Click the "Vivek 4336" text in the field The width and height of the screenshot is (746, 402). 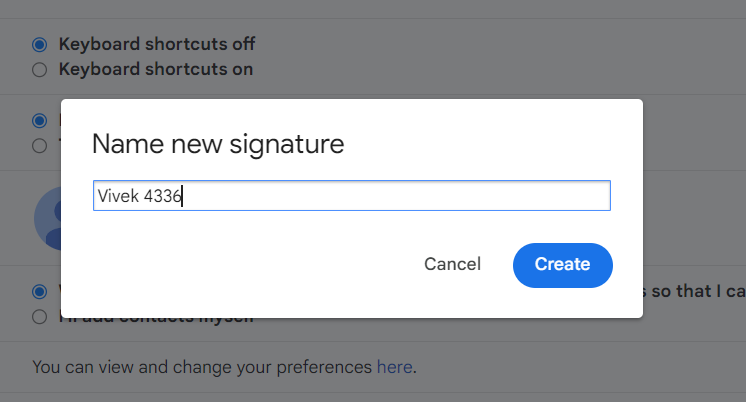[138, 196]
